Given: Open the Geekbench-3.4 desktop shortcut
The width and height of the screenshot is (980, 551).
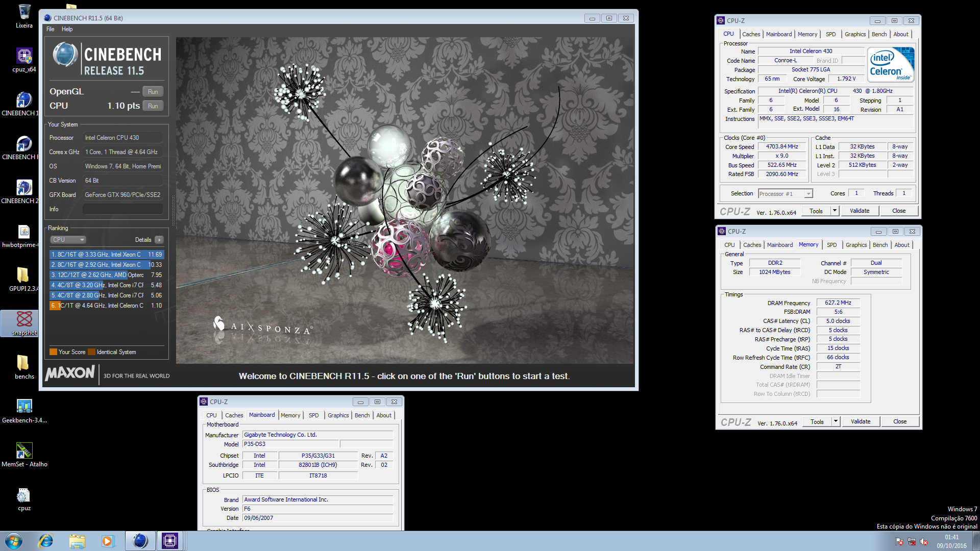Looking at the screenshot, I should [24, 411].
